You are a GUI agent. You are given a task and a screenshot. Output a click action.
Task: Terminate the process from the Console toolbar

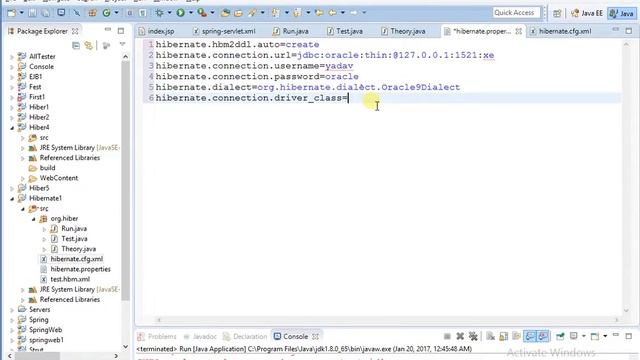pos(447,336)
